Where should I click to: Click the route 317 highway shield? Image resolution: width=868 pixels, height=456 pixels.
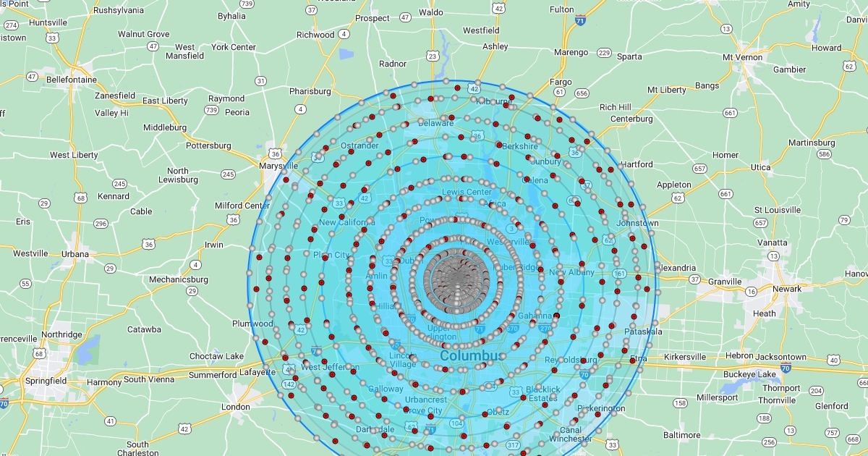[513, 444]
